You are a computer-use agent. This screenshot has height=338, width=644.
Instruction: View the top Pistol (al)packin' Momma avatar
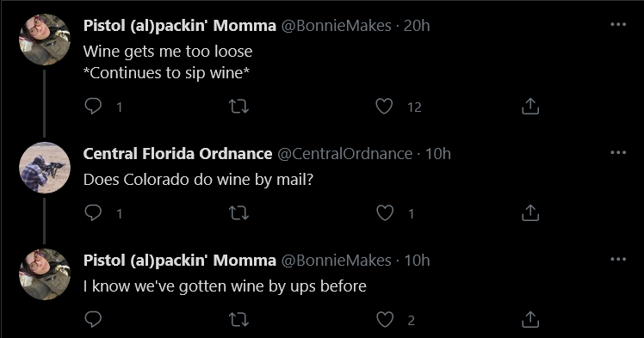[x=45, y=40]
